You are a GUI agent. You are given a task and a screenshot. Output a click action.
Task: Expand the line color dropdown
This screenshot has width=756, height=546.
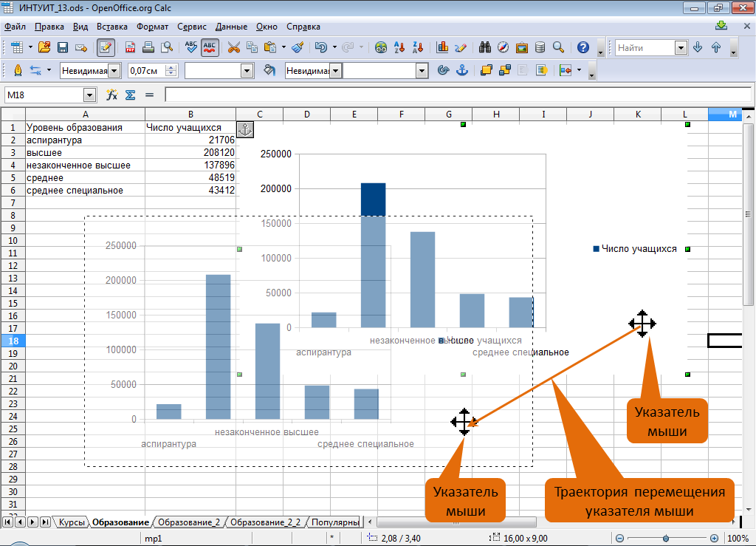(x=247, y=71)
